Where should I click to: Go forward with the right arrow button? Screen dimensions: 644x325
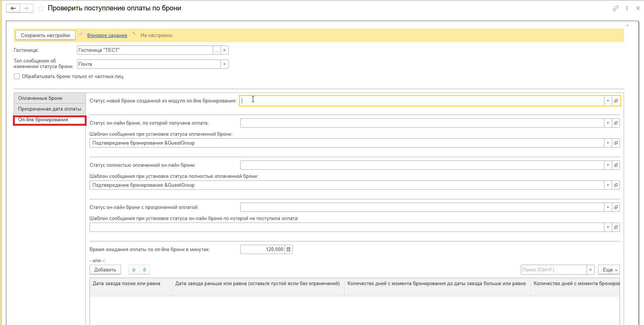tap(26, 8)
